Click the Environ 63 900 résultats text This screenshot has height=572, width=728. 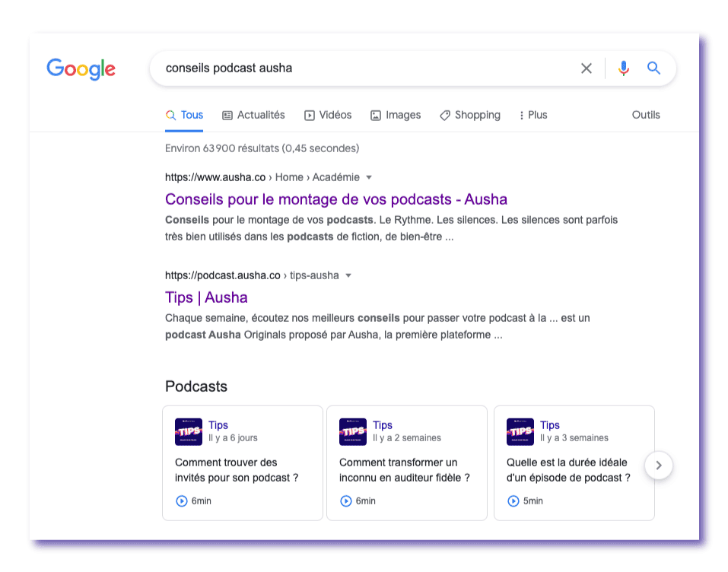click(x=262, y=148)
